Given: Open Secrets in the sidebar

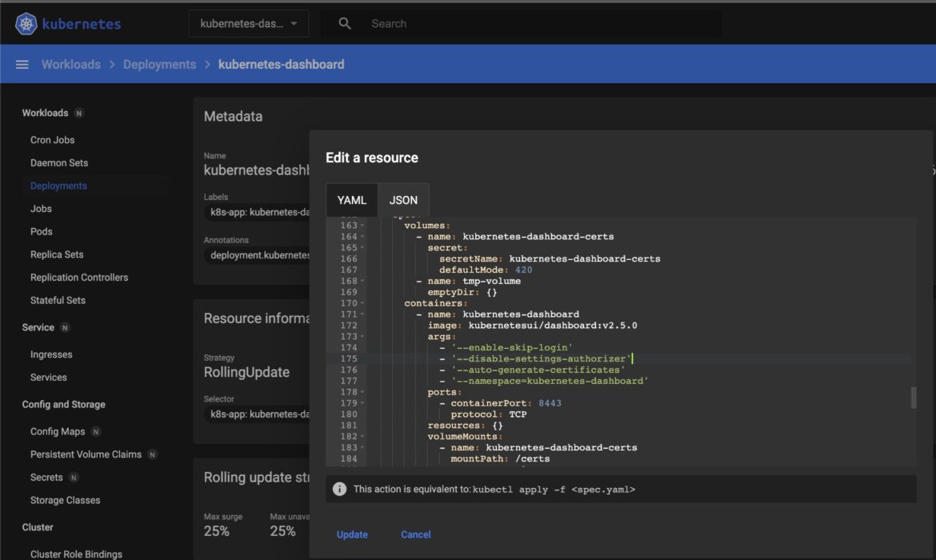Looking at the screenshot, I should tap(46, 478).
